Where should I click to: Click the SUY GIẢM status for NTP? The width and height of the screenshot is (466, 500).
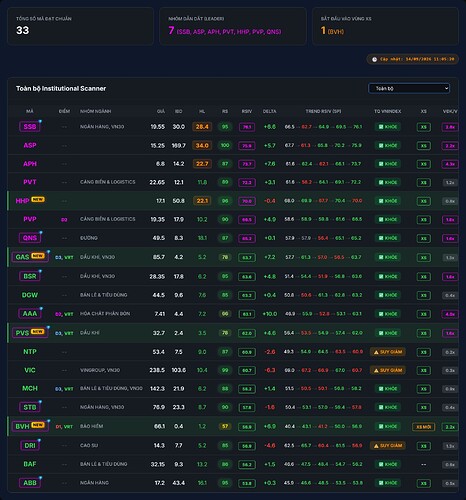388,352
